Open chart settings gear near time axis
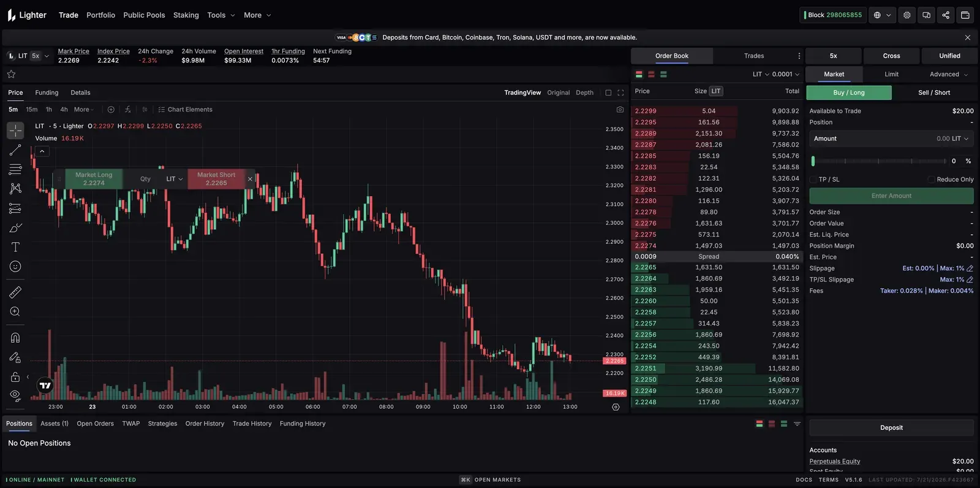 pos(616,407)
